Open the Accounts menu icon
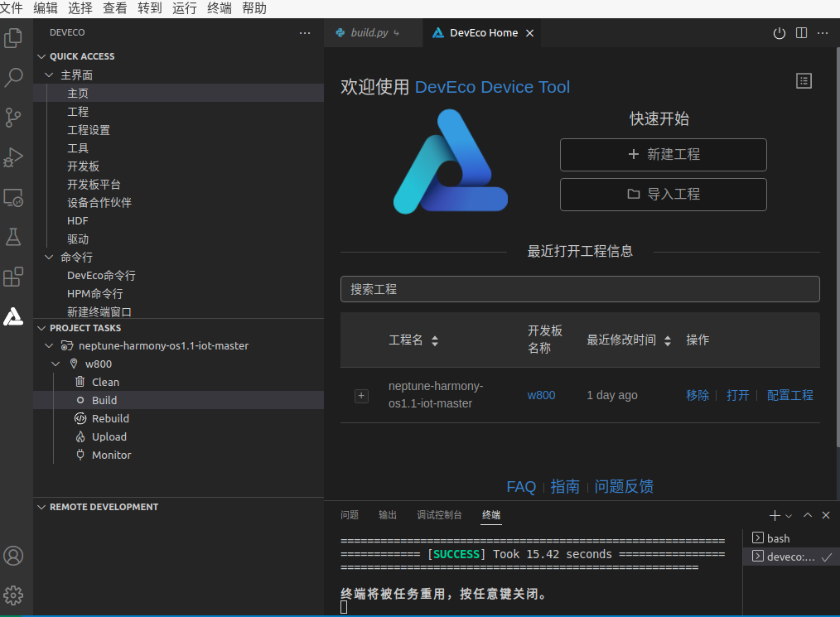This screenshot has width=840, height=617. pos(13,556)
